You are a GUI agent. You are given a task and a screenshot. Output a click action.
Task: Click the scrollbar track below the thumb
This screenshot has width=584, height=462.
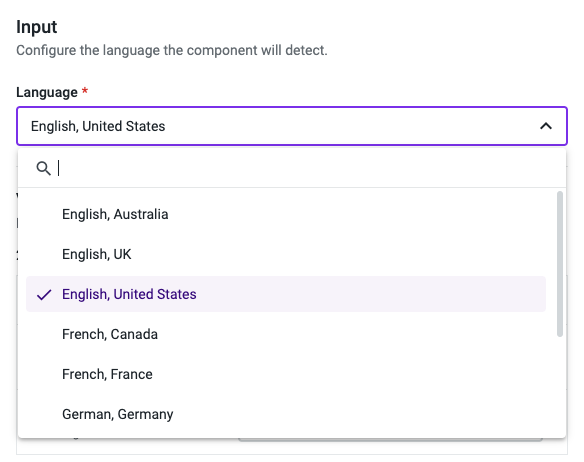(559, 386)
